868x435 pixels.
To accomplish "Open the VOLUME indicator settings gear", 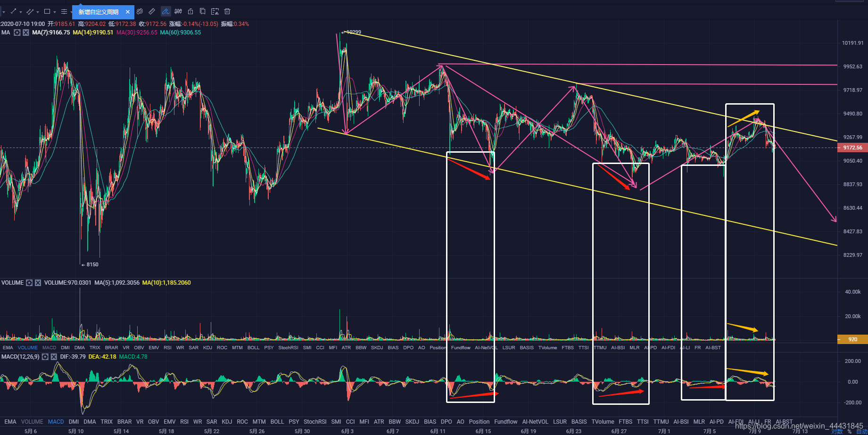I will pos(29,283).
